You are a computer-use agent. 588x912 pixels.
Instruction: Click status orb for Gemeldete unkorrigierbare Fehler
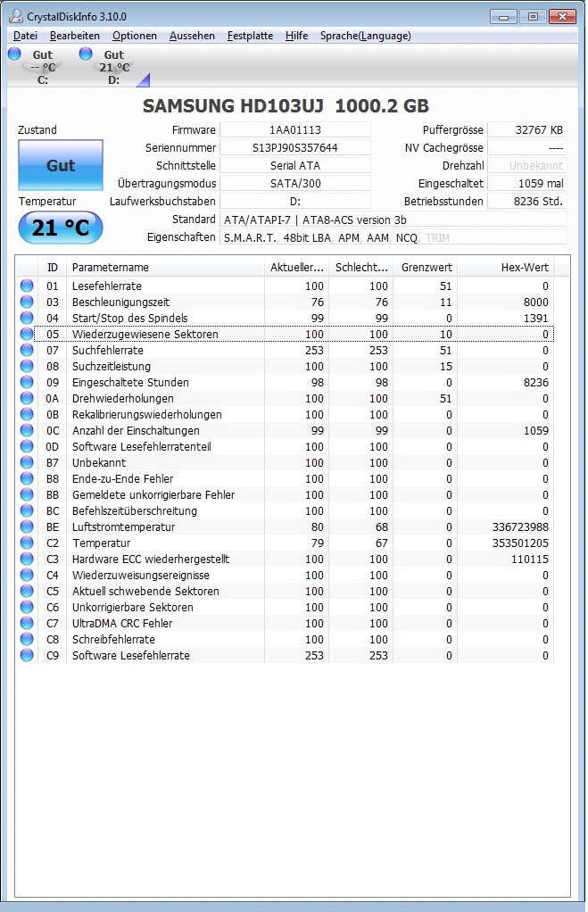click(x=27, y=494)
